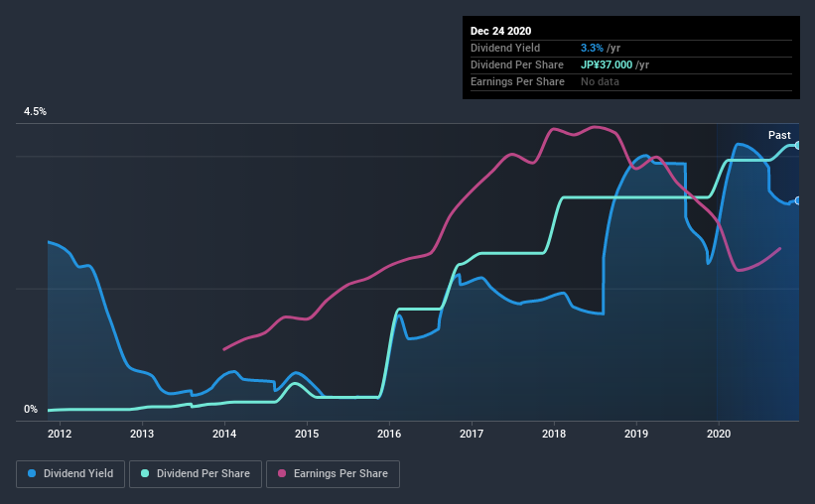
Task: Toggle the Earnings Per Share legend button
Action: pos(334,474)
